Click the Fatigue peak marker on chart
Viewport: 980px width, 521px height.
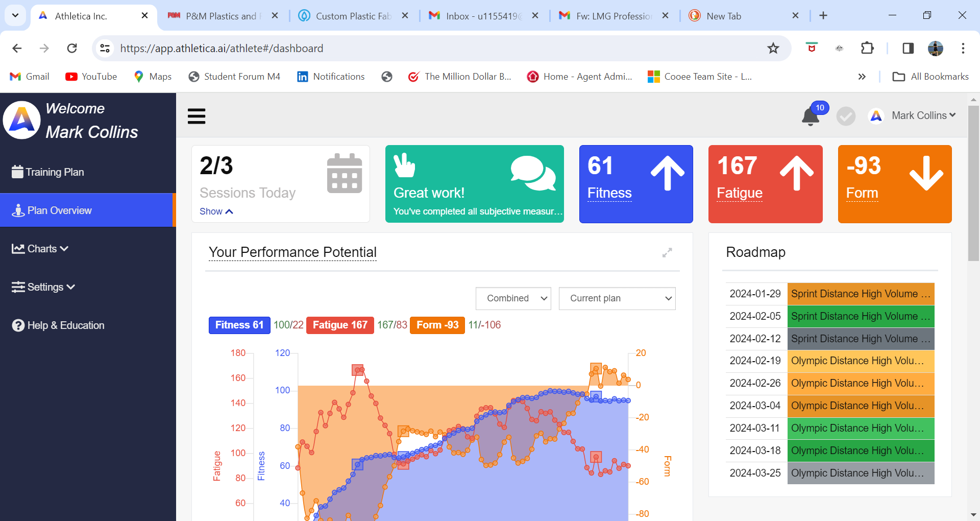click(x=358, y=370)
